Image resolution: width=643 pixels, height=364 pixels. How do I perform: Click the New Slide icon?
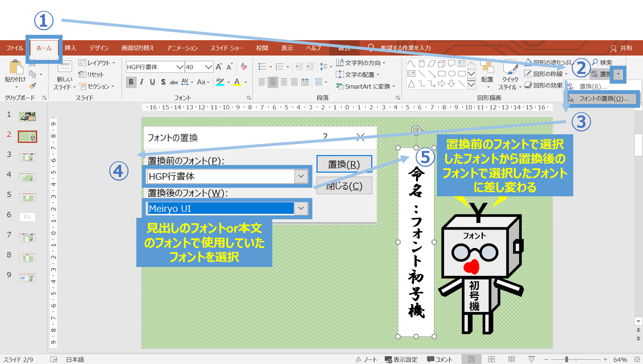tap(65, 67)
